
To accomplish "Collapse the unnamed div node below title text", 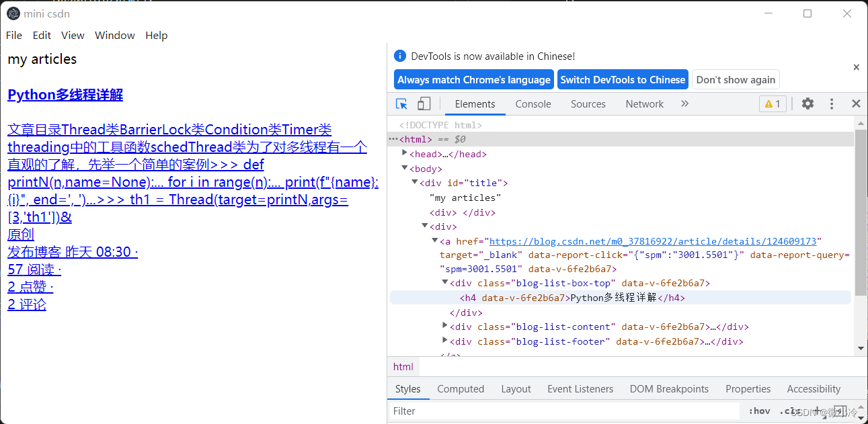I will (x=425, y=226).
